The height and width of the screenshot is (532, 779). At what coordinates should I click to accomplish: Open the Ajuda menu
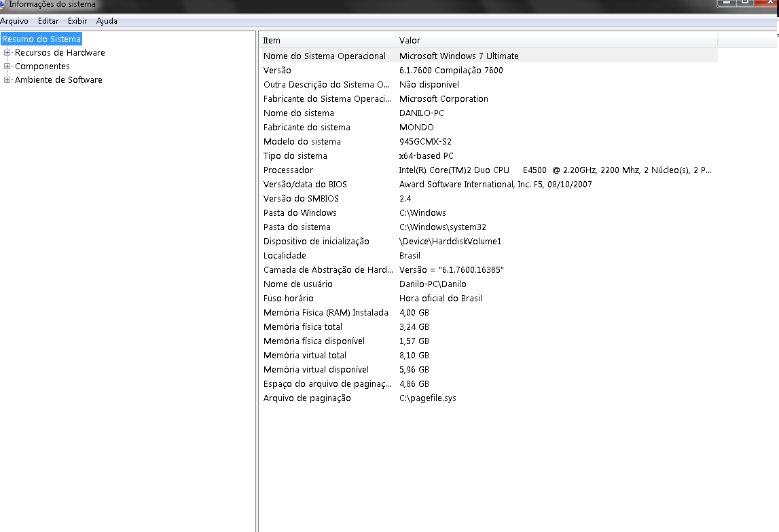(107, 21)
